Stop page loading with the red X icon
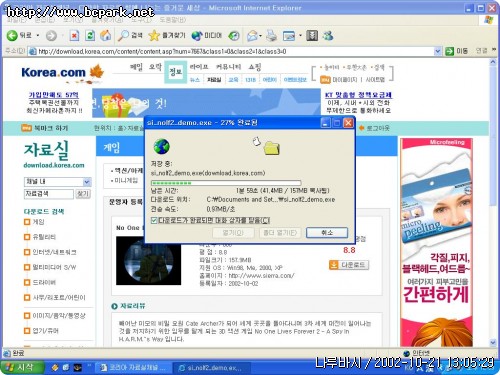 [74, 36]
